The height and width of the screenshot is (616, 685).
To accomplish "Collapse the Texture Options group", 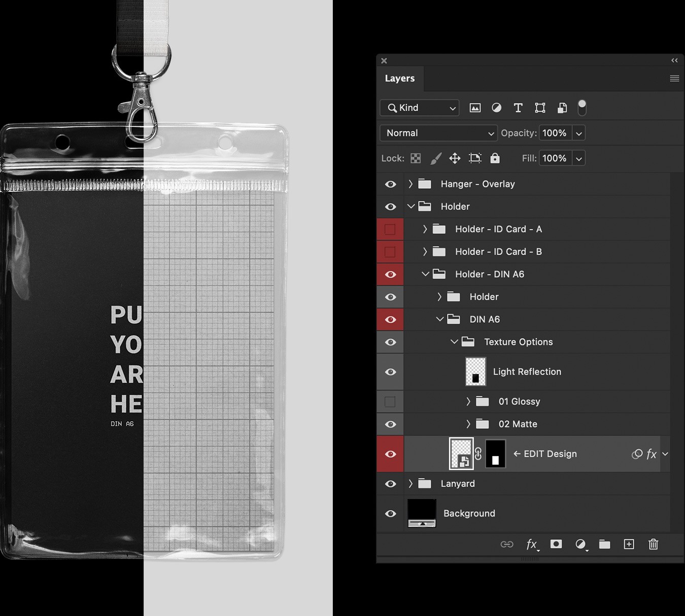I will (x=454, y=341).
